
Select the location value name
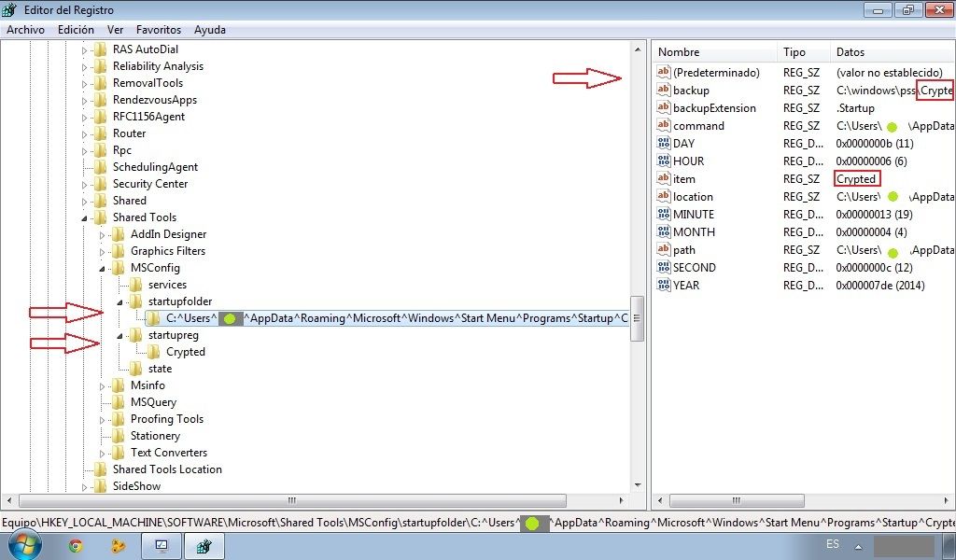[x=693, y=196]
